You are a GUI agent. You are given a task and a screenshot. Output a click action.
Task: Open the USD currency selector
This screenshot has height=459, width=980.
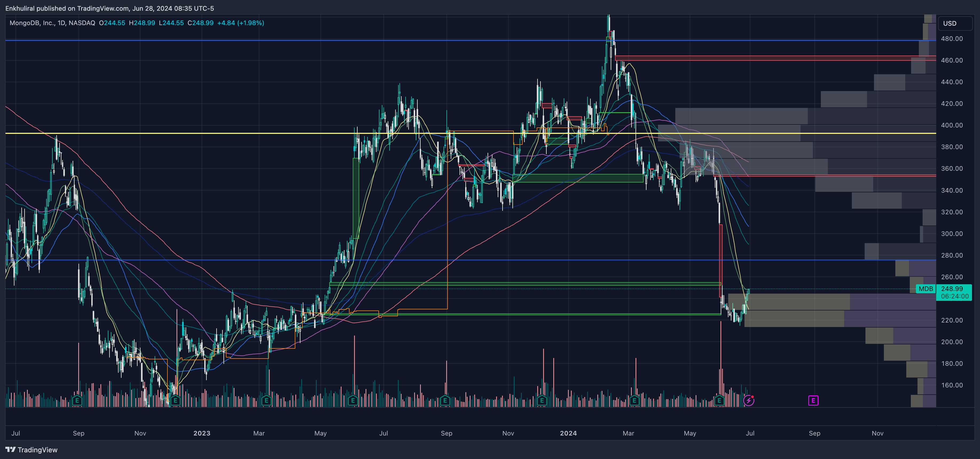point(954,23)
